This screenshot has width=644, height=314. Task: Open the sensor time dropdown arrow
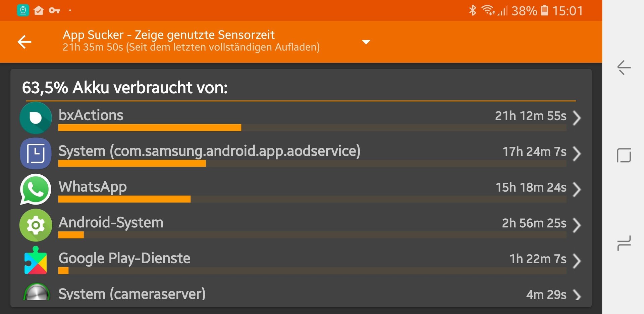(366, 42)
